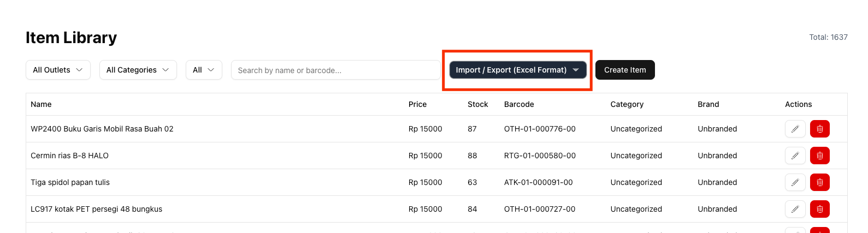Click the edit pencil for WP2400 Buku Garis
Image resolution: width=868 pixels, height=233 pixels.
(x=795, y=129)
